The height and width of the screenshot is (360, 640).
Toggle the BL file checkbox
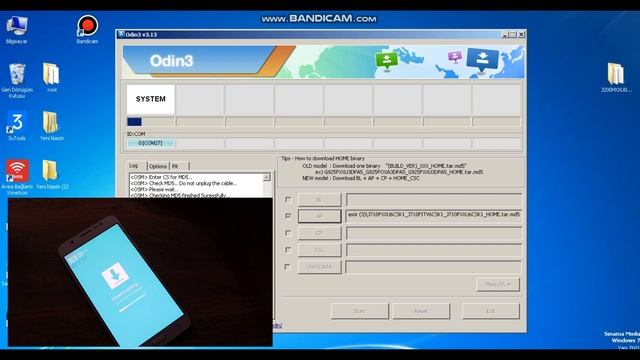click(288, 200)
